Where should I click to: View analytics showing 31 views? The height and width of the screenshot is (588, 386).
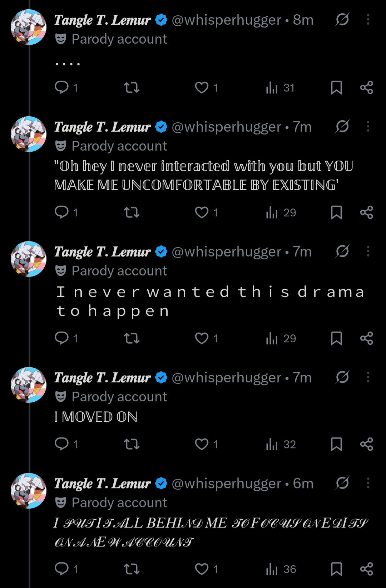[x=280, y=88]
